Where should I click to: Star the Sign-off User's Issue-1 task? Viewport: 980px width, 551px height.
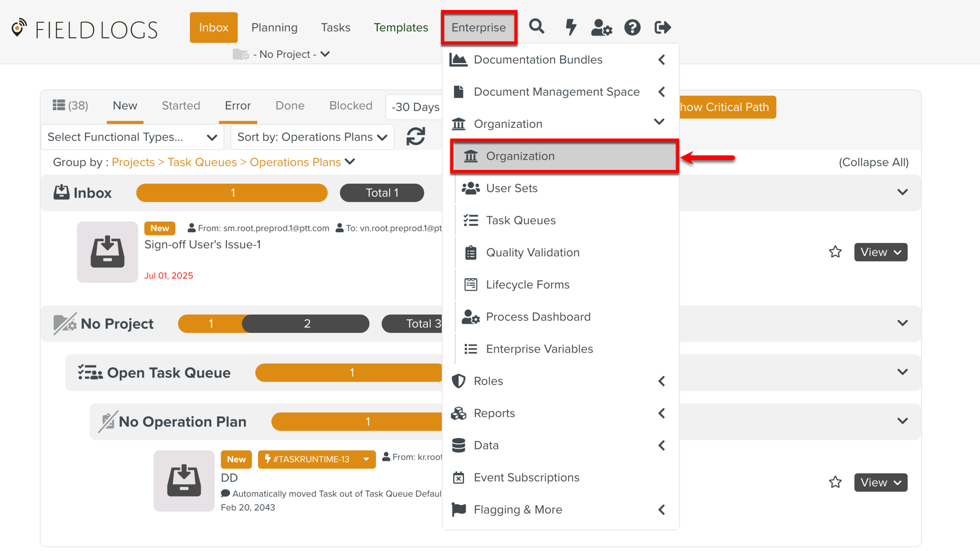(x=835, y=252)
